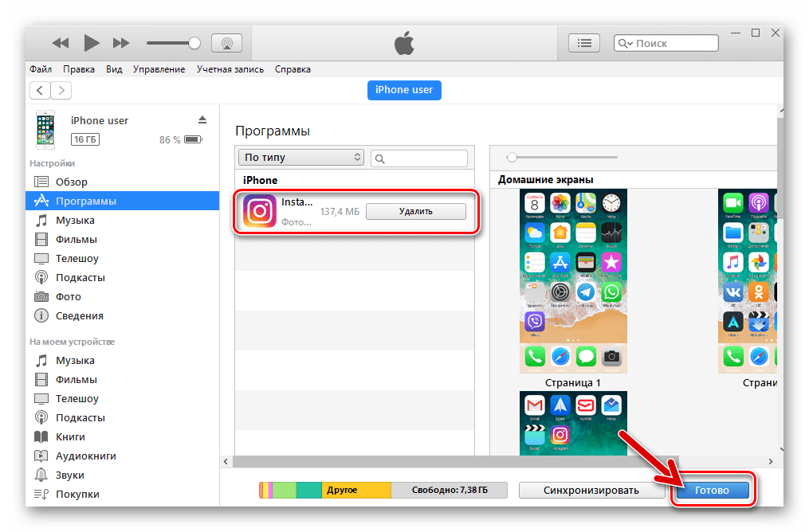This screenshot has width=809, height=532.
Task: Click the programs search field
Action: point(419,158)
